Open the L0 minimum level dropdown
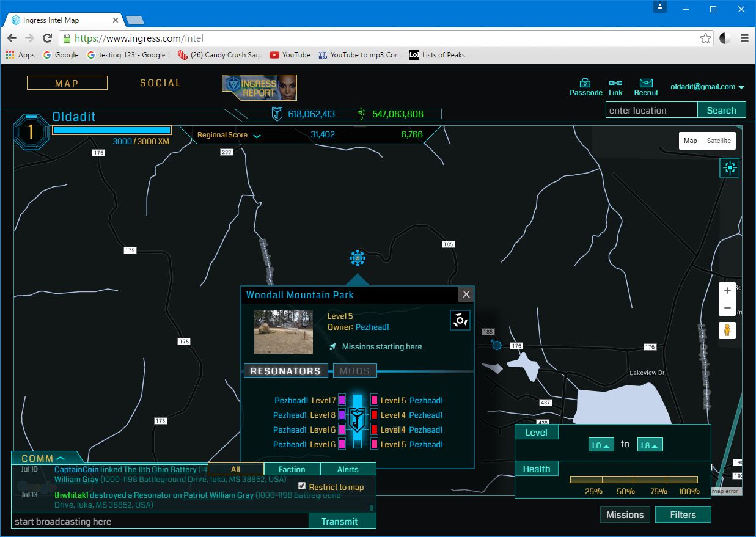 tap(601, 445)
